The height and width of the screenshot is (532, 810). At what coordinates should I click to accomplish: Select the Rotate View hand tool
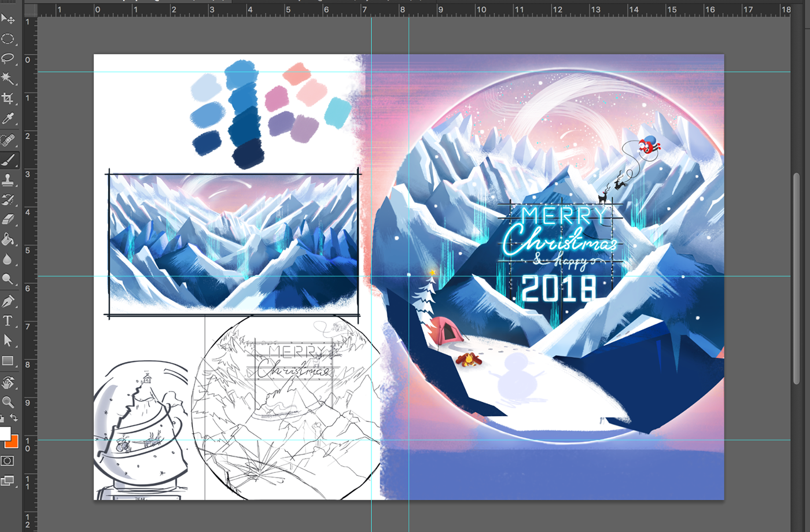[8, 382]
